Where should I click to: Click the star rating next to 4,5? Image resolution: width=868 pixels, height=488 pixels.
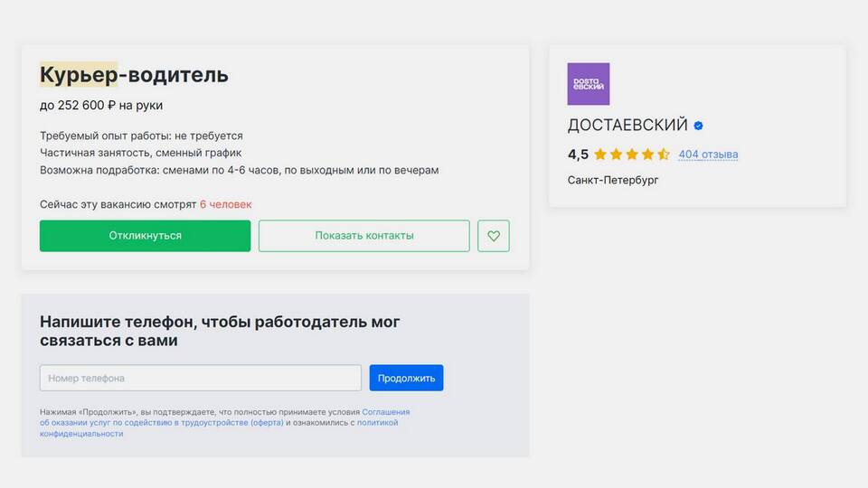click(632, 155)
